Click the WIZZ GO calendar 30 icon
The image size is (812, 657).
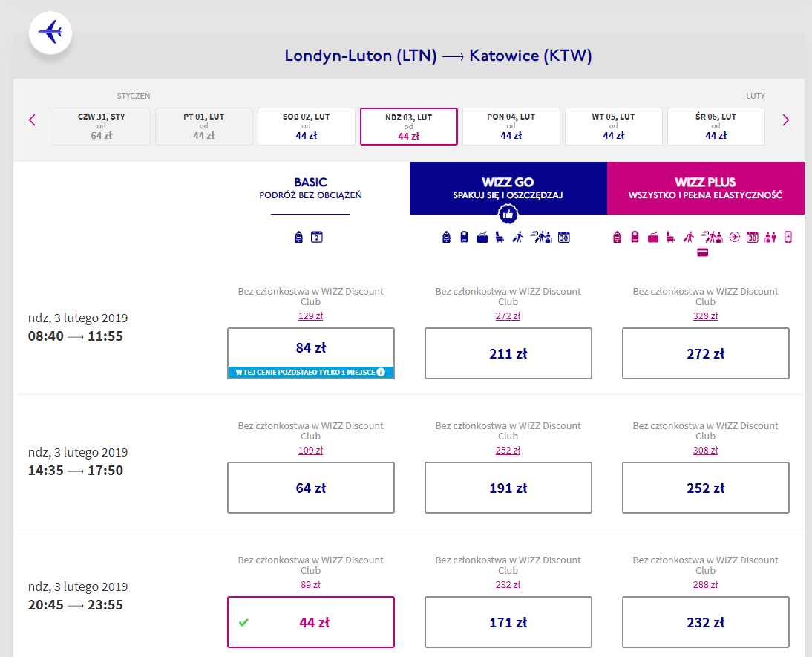tap(564, 238)
